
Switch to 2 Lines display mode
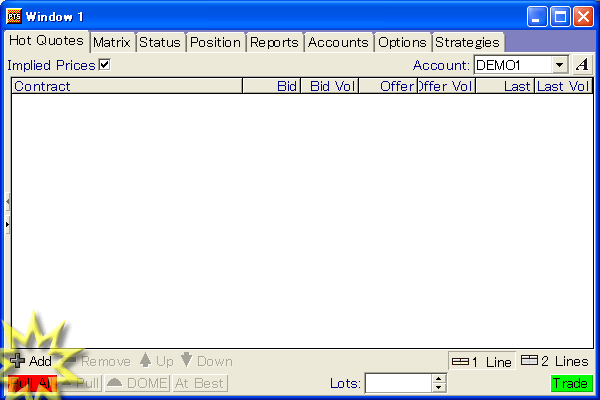[555, 361]
